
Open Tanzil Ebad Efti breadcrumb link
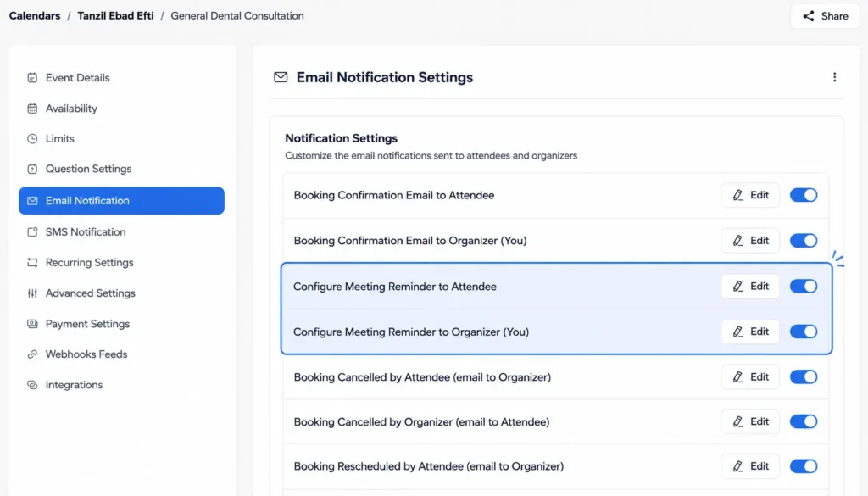[115, 15]
